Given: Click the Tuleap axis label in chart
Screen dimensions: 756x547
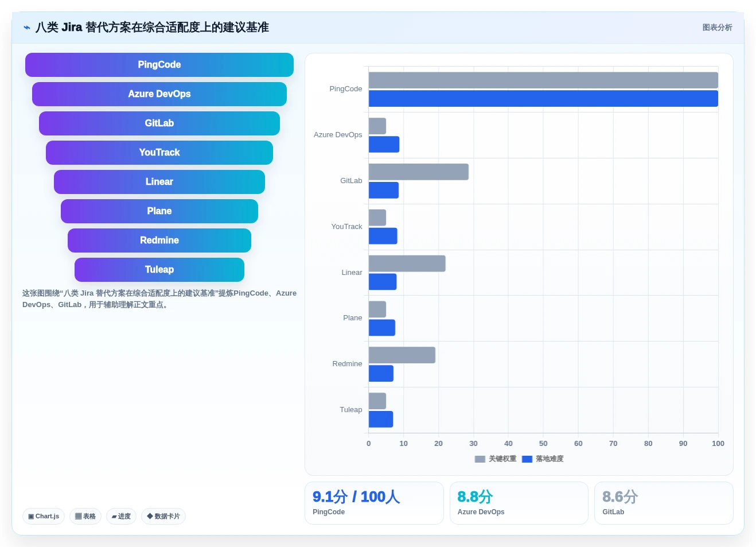Looking at the screenshot, I should pyautogui.click(x=351, y=410).
